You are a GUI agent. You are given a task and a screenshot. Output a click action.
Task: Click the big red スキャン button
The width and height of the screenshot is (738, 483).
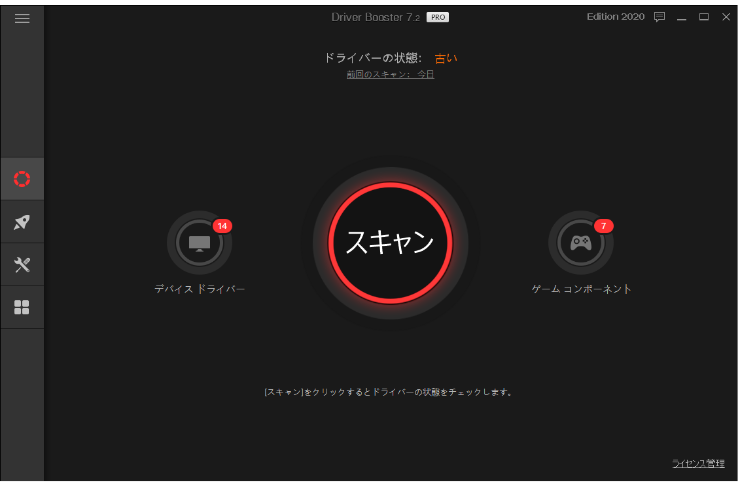(390, 243)
